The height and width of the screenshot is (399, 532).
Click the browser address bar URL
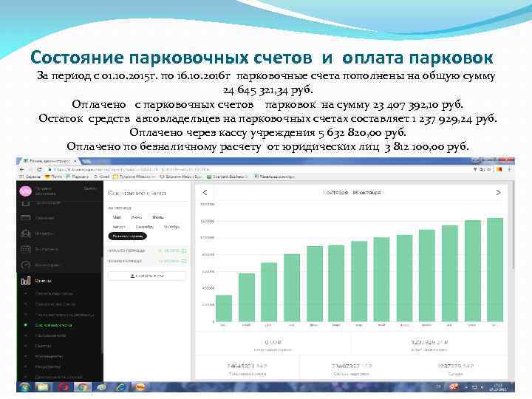click(x=132, y=169)
